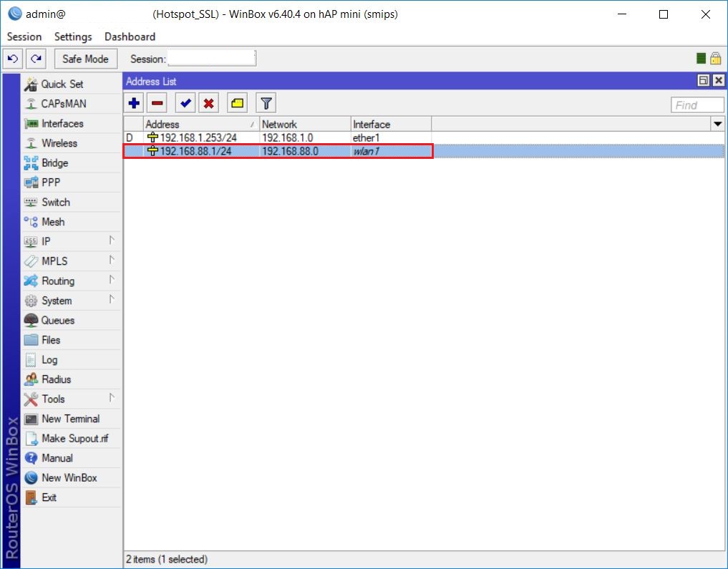Click the yellow Comment note icon
This screenshot has width=728, height=569.
(x=237, y=103)
